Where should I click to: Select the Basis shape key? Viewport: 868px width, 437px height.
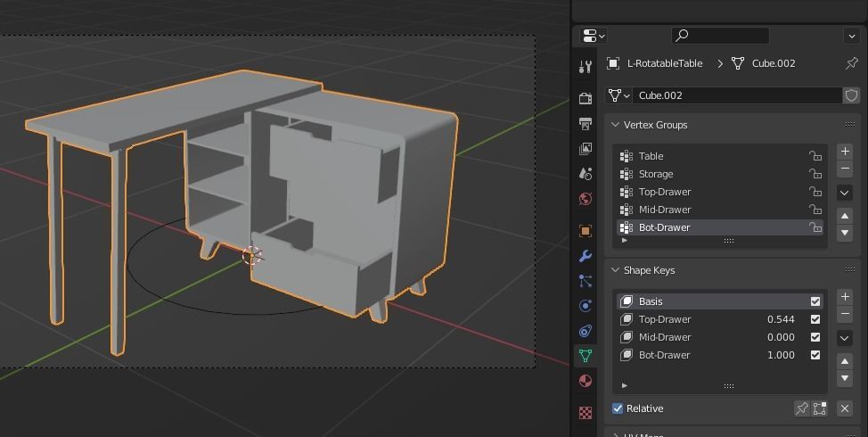(x=720, y=301)
